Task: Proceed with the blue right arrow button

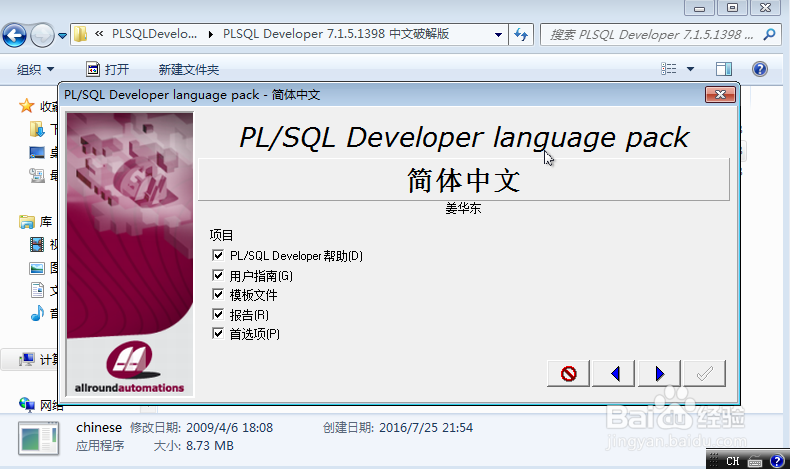Action: point(660,373)
